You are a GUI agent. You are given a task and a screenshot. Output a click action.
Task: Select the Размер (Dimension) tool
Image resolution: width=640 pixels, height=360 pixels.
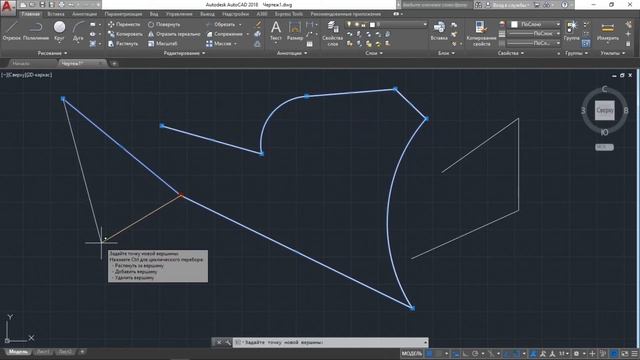coord(295,31)
